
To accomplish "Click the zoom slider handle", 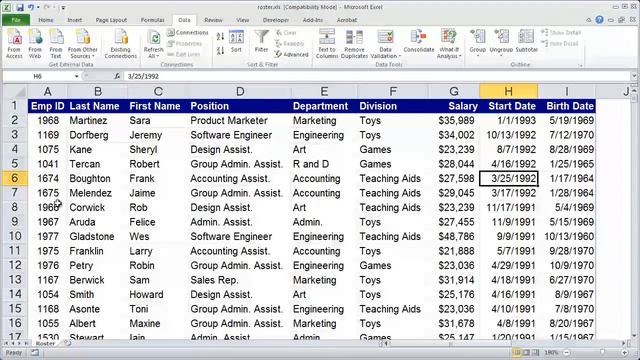I will 602,352.
